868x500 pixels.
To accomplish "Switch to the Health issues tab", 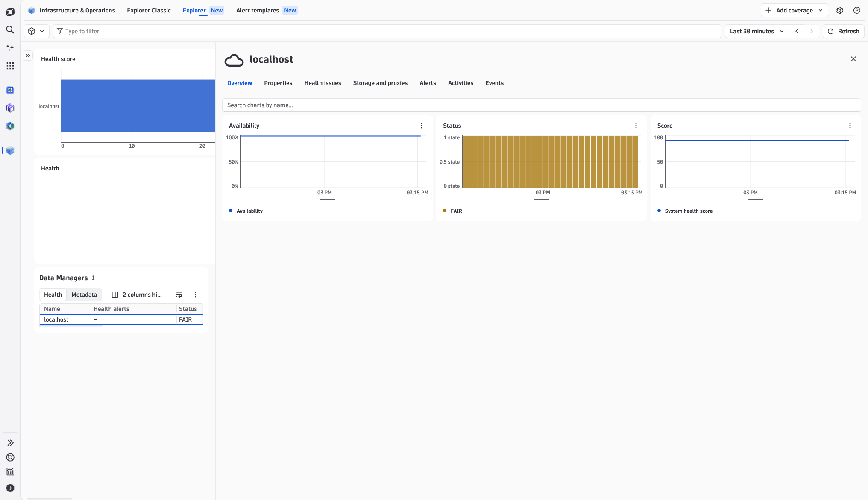I will tap(323, 83).
